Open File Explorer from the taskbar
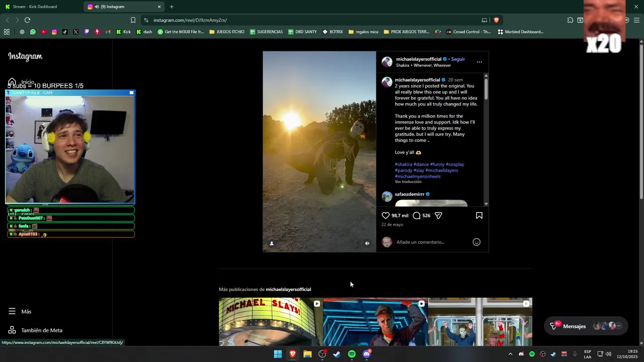Image resolution: width=644 pixels, height=362 pixels. tap(307, 354)
